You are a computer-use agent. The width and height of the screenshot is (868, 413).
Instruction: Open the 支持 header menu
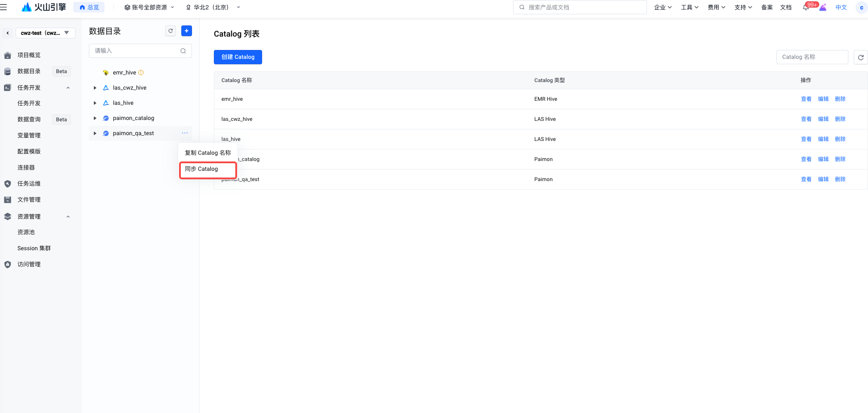click(743, 7)
